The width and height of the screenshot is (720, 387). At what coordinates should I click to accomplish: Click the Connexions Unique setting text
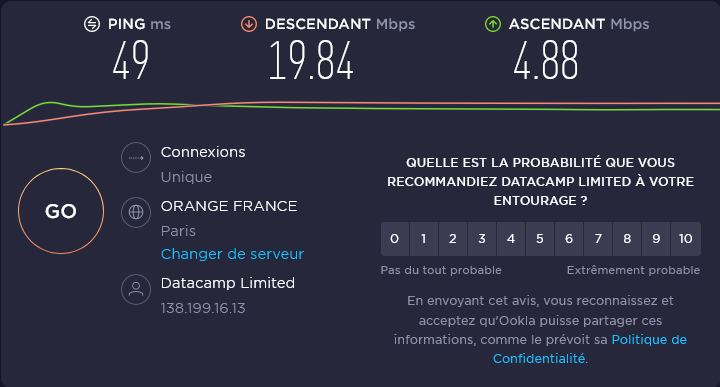pos(186,177)
